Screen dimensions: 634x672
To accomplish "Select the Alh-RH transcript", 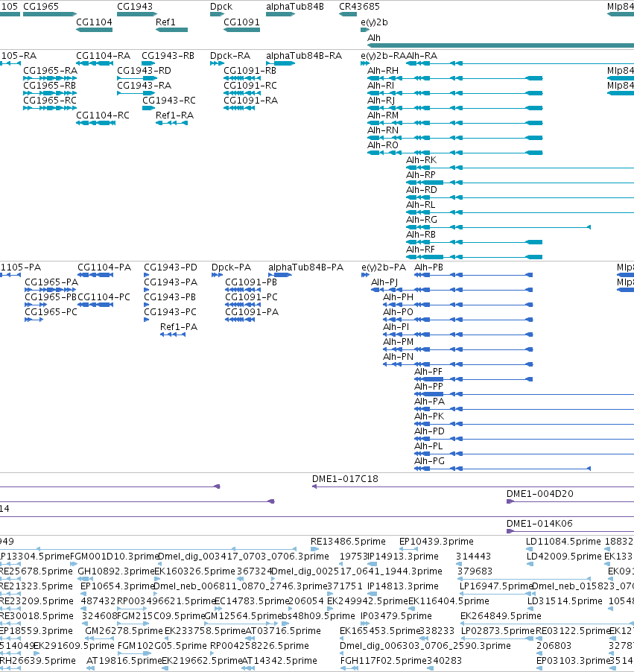I will pyautogui.click(x=454, y=78).
